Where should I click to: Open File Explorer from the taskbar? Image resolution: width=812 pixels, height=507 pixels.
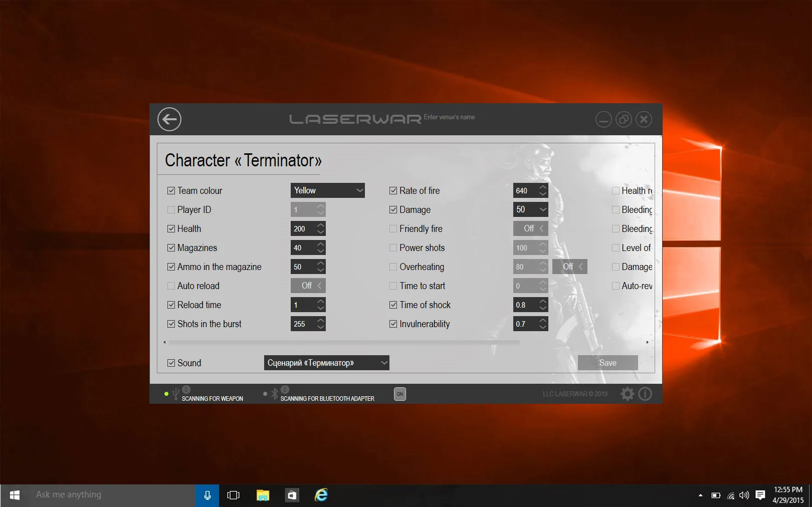coord(263,495)
